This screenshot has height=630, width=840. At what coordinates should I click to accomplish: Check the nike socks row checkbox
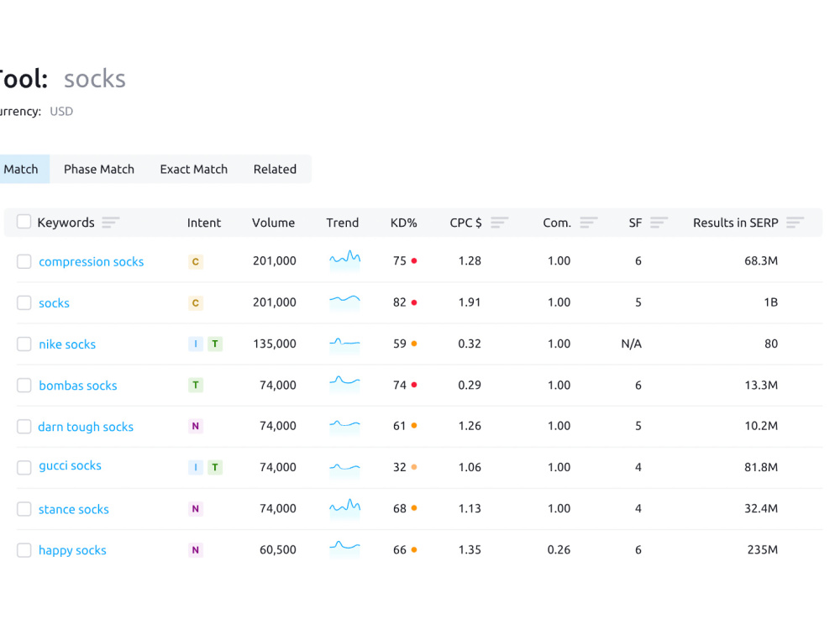[24, 344]
